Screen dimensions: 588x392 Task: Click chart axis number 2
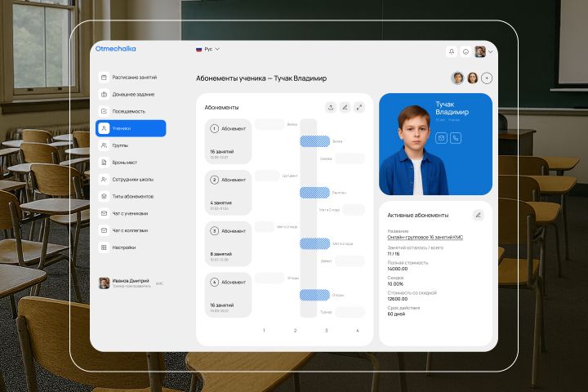[295, 331]
